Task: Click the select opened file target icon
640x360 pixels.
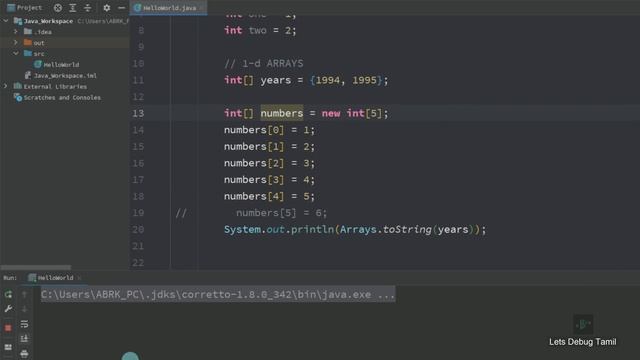Action: pyautogui.click(x=58, y=8)
